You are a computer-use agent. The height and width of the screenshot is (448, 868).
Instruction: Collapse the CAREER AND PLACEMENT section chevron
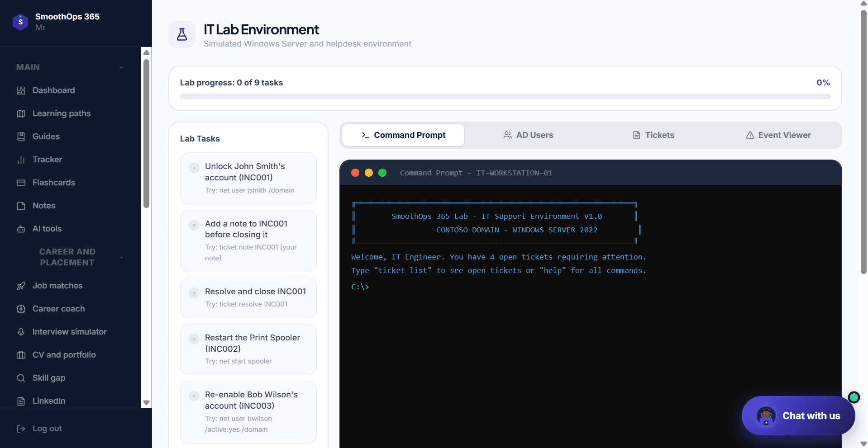(x=121, y=257)
